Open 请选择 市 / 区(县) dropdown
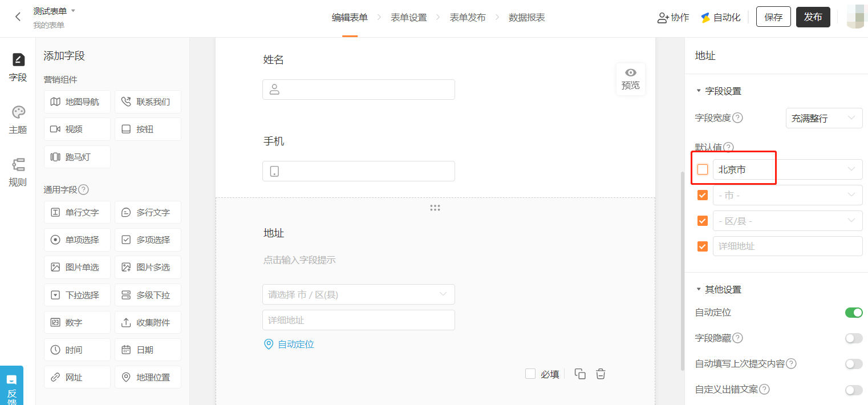This screenshot has width=868, height=405. click(x=359, y=294)
